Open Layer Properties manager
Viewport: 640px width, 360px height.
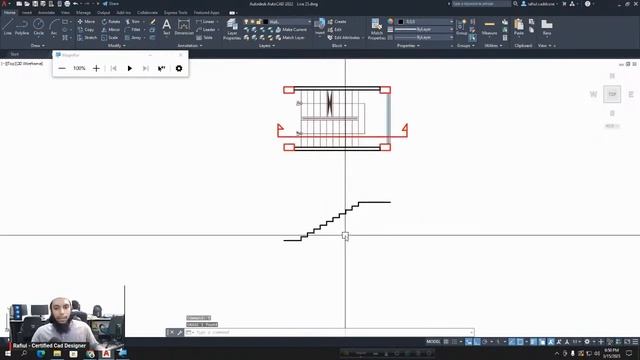click(232, 29)
